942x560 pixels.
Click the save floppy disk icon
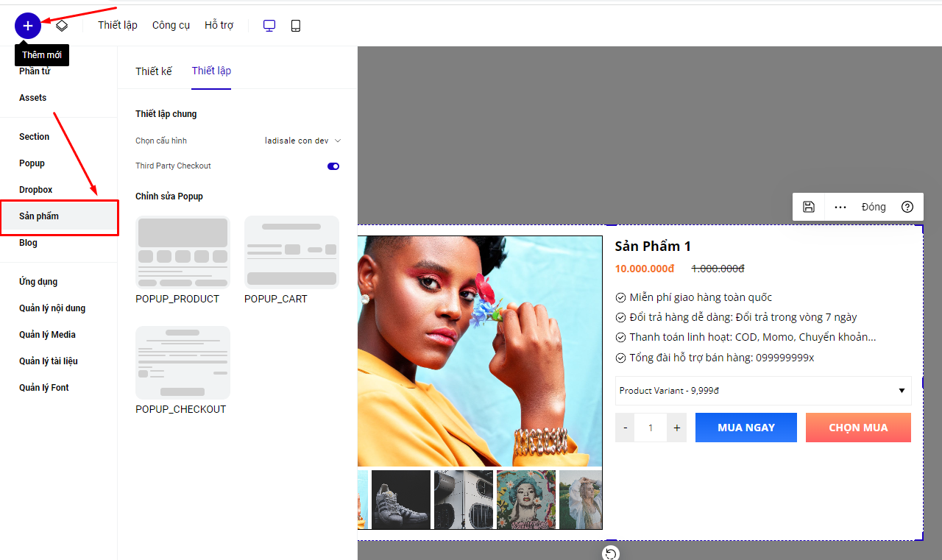809,207
